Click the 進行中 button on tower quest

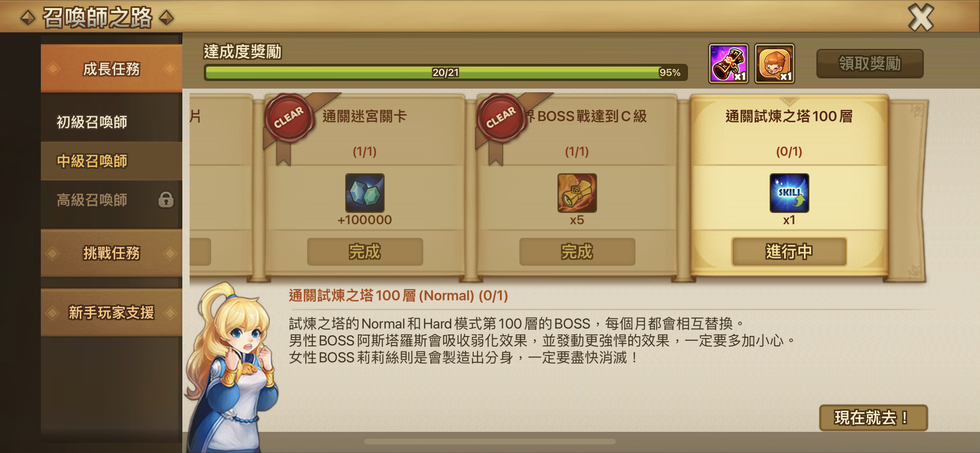coord(789,252)
